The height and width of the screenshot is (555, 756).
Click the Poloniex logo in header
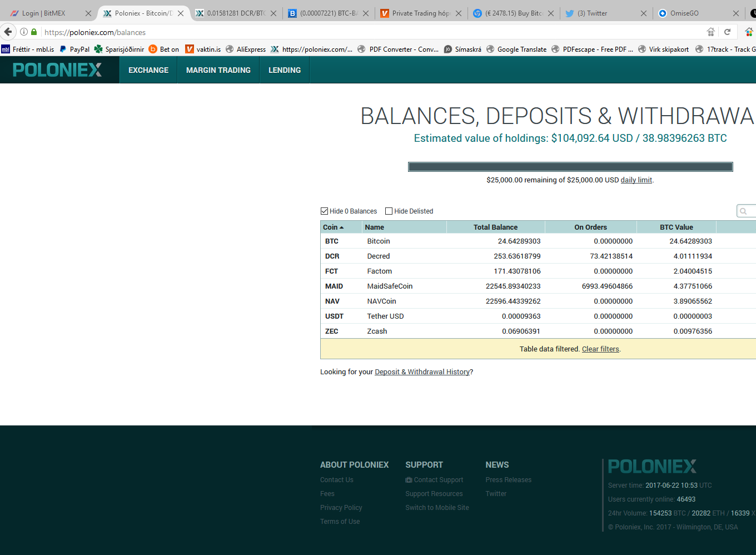[x=57, y=70]
